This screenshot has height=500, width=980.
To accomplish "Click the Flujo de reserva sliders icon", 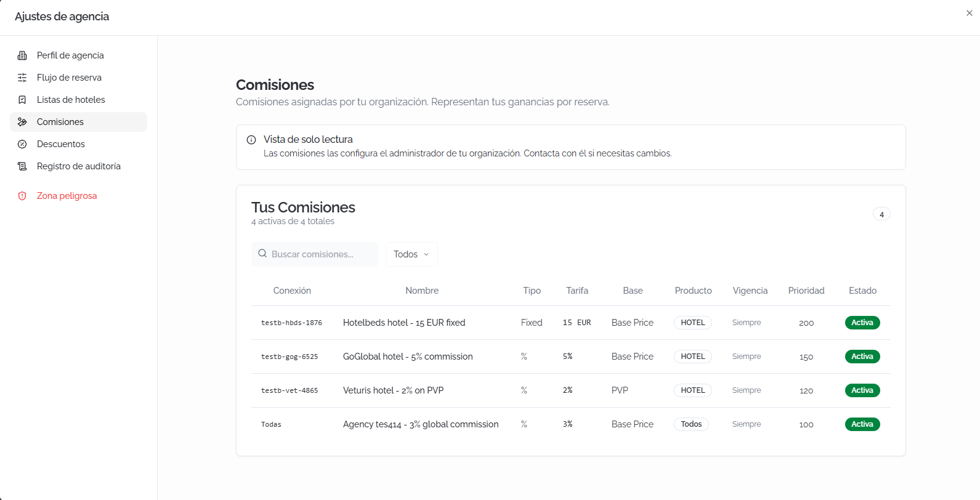I will click(x=22, y=78).
